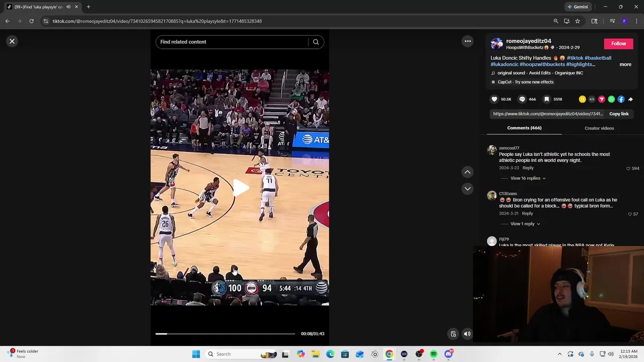
Task: Expand 'View 16 replies'
Action: pos(528,178)
